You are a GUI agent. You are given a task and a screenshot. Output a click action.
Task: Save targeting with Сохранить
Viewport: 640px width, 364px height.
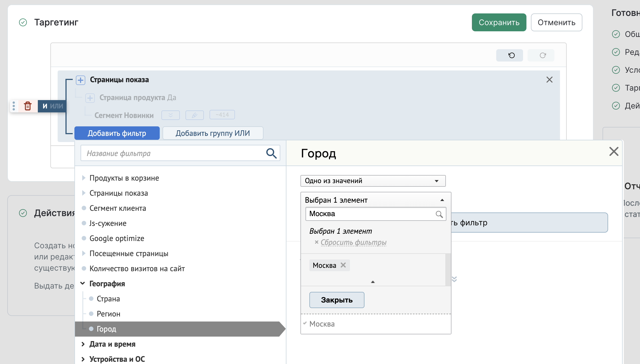tap(499, 22)
